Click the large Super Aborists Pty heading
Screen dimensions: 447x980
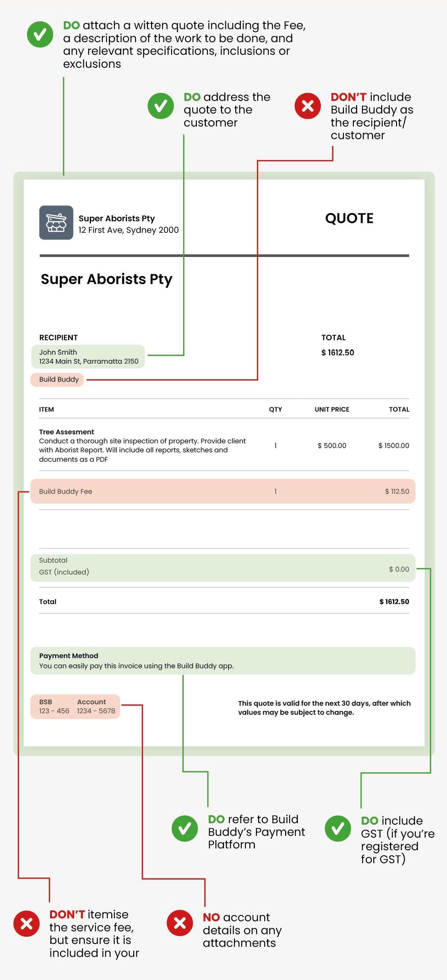point(106,279)
